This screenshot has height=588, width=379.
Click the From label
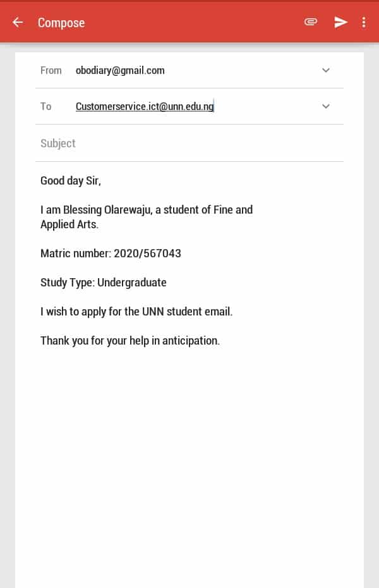tap(51, 71)
